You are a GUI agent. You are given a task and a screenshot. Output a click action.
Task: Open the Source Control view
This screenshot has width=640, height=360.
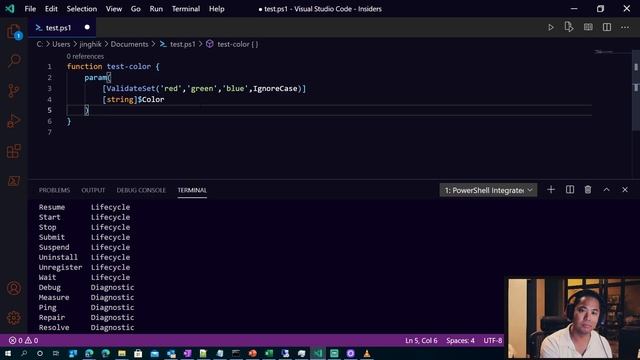14,90
